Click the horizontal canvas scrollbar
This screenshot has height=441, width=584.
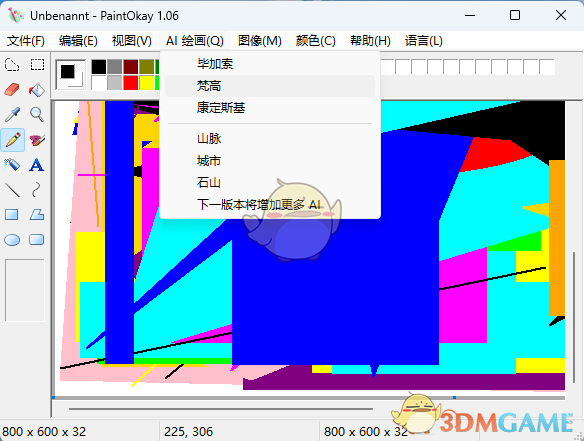click(x=220, y=409)
